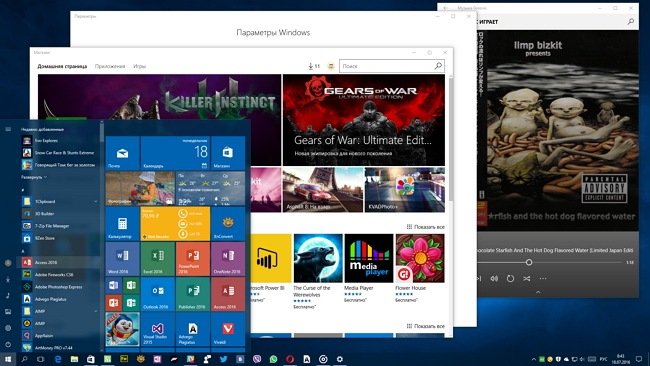This screenshot has width=650, height=366.
Task: Open the KVADPhoto+ featured thumbnail
Action: 405,190
